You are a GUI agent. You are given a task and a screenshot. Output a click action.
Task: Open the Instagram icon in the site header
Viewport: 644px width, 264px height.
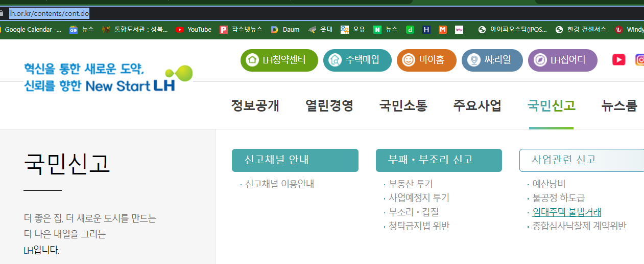pyautogui.click(x=639, y=60)
